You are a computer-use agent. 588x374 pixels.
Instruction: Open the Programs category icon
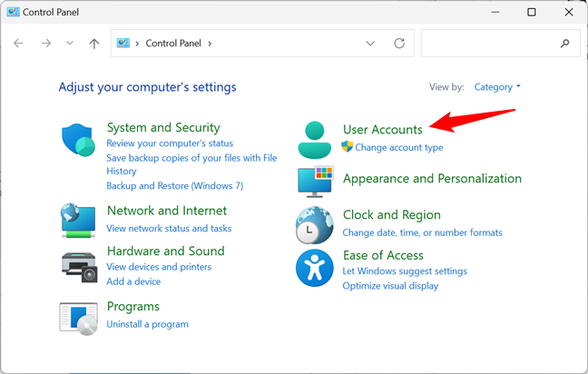tap(78, 316)
